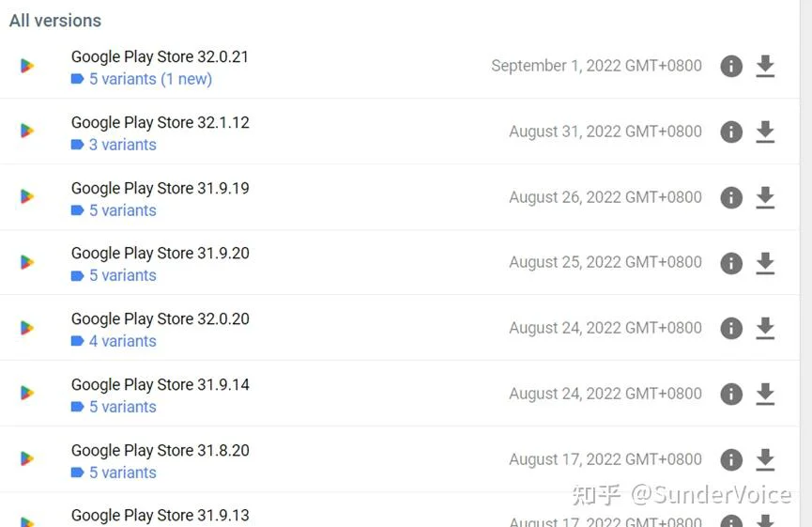This screenshot has height=527, width=812.
Task: Download Google Play Store 31.9.19
Action: tap(765, 197)
